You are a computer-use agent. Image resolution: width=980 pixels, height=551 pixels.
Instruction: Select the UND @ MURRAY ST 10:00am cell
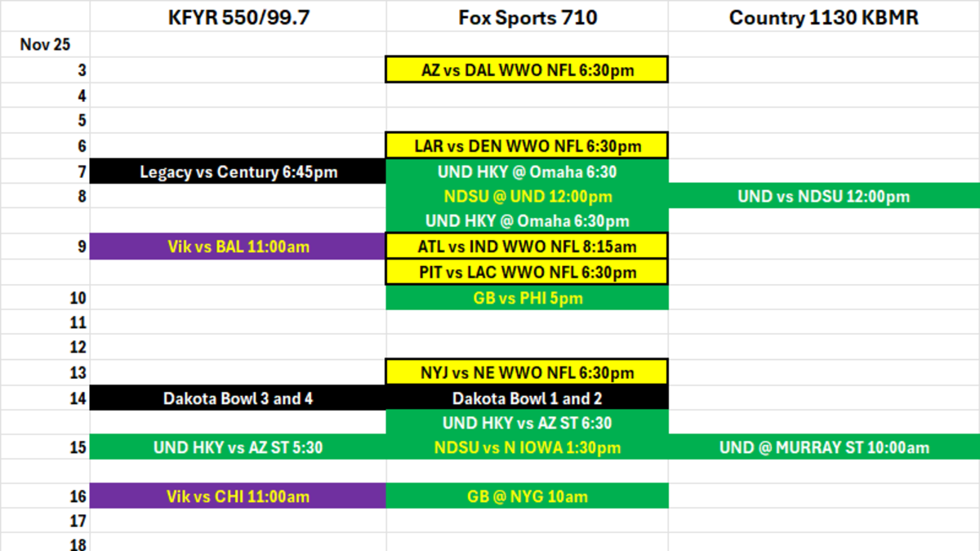(823, 447)
